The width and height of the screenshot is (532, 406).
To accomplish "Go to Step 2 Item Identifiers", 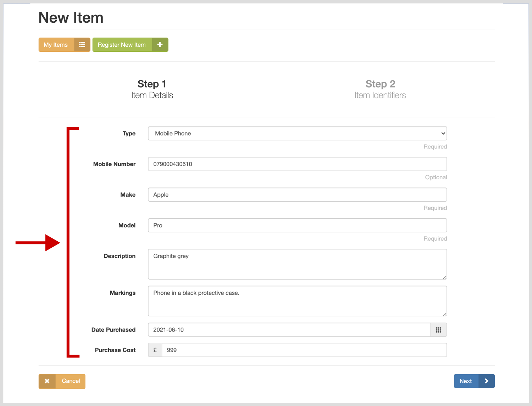I will pyautogui.click(x=380, y=89).
